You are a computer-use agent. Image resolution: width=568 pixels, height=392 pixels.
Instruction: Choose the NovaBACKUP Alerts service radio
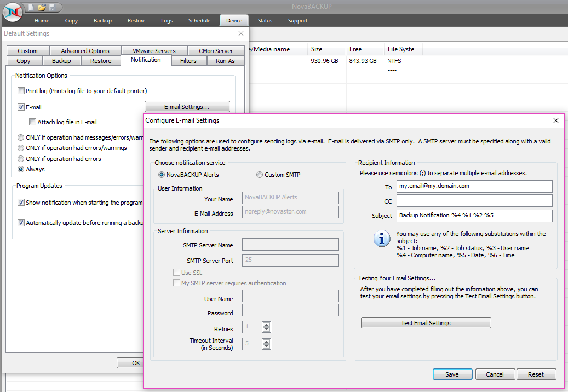click(162, 175)
